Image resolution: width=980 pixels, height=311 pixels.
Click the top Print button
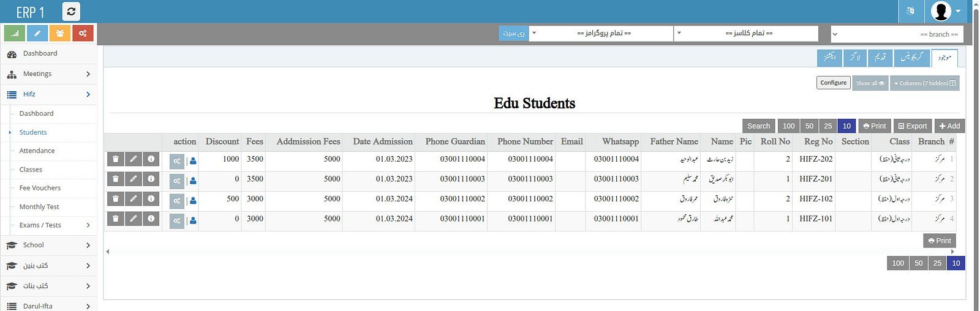pos(875,126)
